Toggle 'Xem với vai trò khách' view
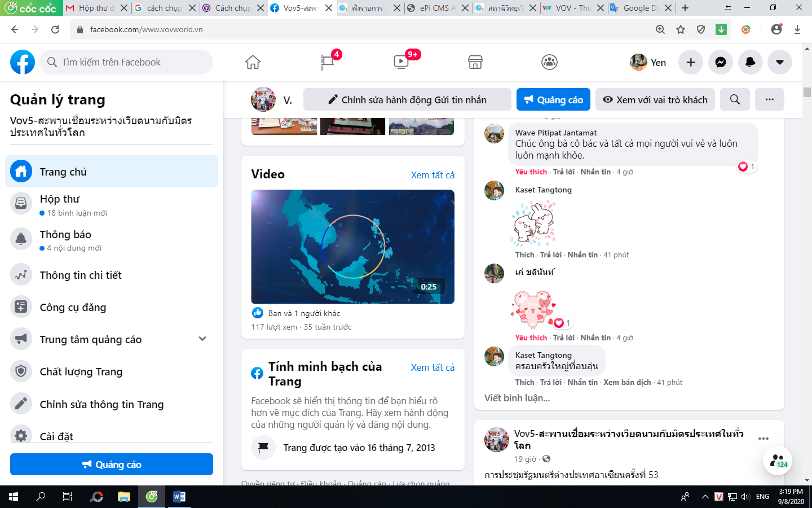The height and width of the screenshot is (508, 812). [655, 99]
